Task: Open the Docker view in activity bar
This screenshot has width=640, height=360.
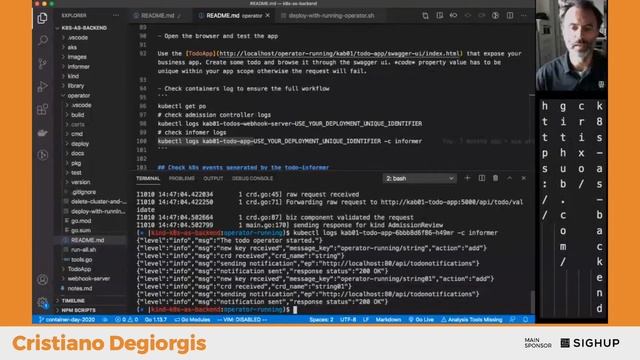Action: click(42, 133)
